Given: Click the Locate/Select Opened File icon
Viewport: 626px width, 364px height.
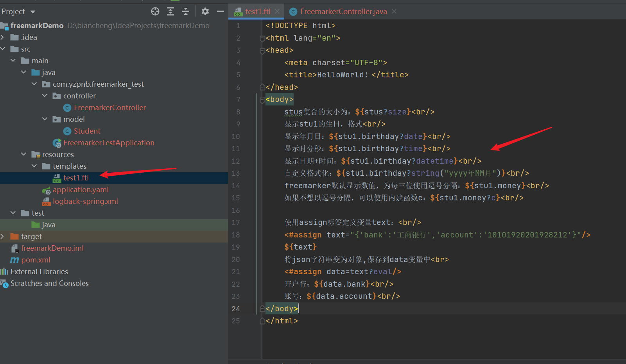Looking at the screenshot, I should tap(155, 11).
